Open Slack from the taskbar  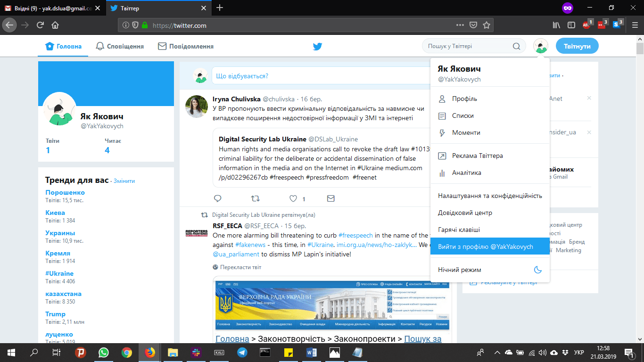click(196, 353)
